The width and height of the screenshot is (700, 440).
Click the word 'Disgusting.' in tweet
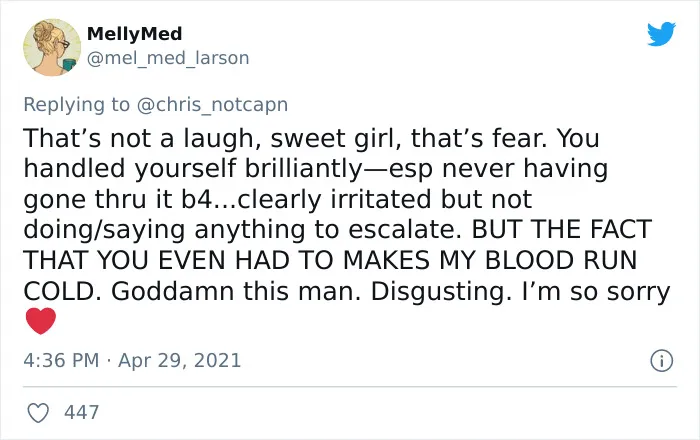(x=441, y=292)
